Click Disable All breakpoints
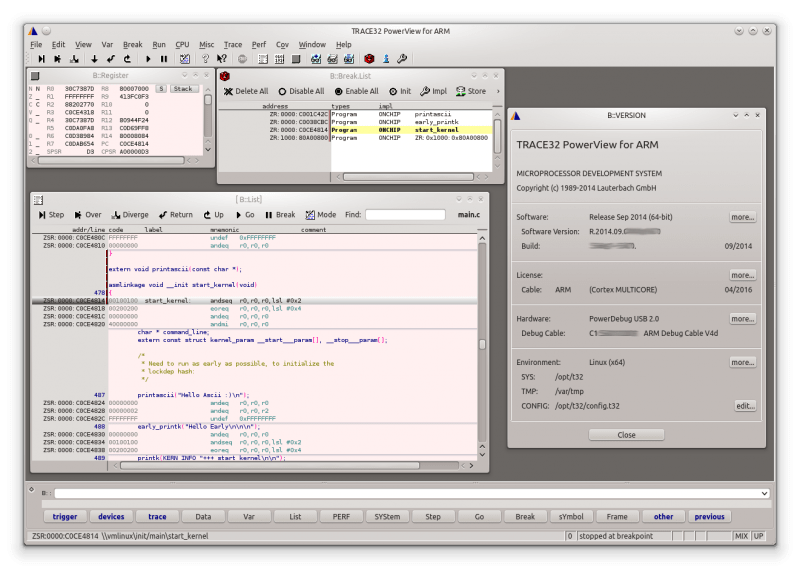800x569 pixels. click(301, 91)
